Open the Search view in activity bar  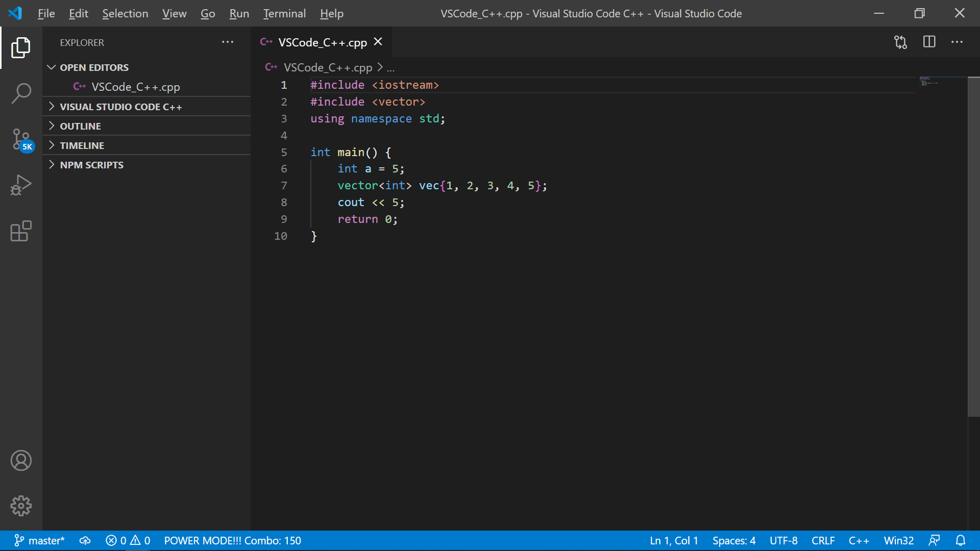(x=21, y=93)
